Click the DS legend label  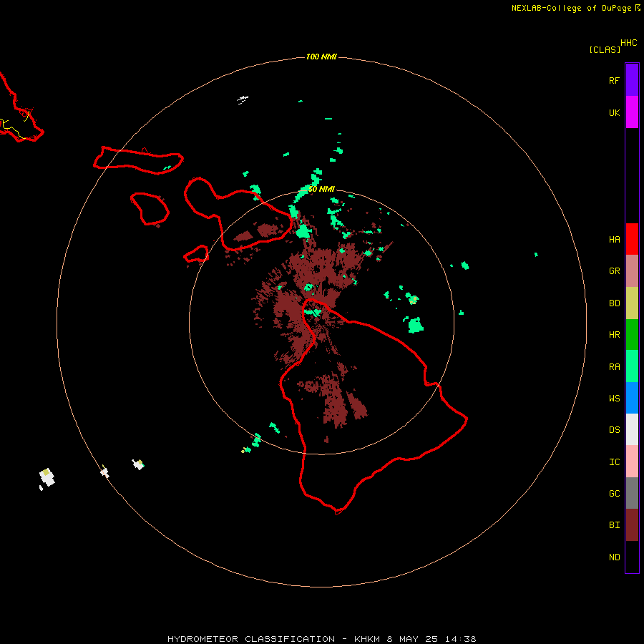tap(614, 430)
